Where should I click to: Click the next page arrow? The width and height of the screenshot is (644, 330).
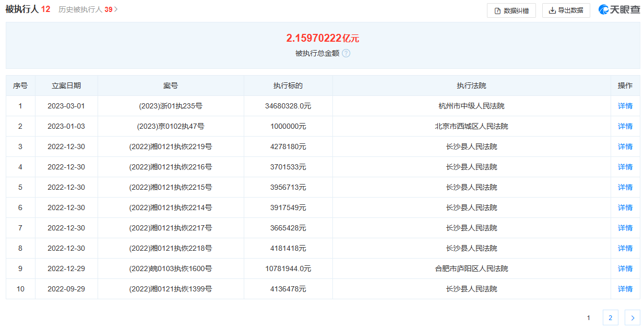pos(633,317)
